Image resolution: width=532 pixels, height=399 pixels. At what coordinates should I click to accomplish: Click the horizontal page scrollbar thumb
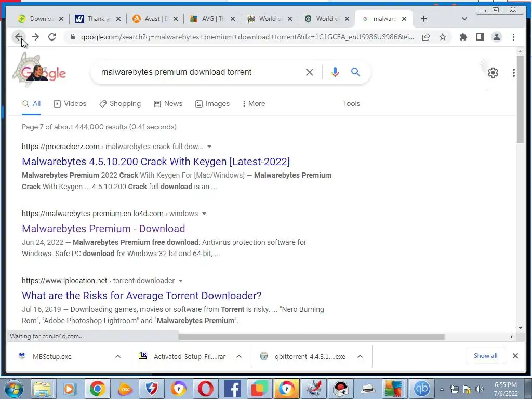(x=312, y=337)
